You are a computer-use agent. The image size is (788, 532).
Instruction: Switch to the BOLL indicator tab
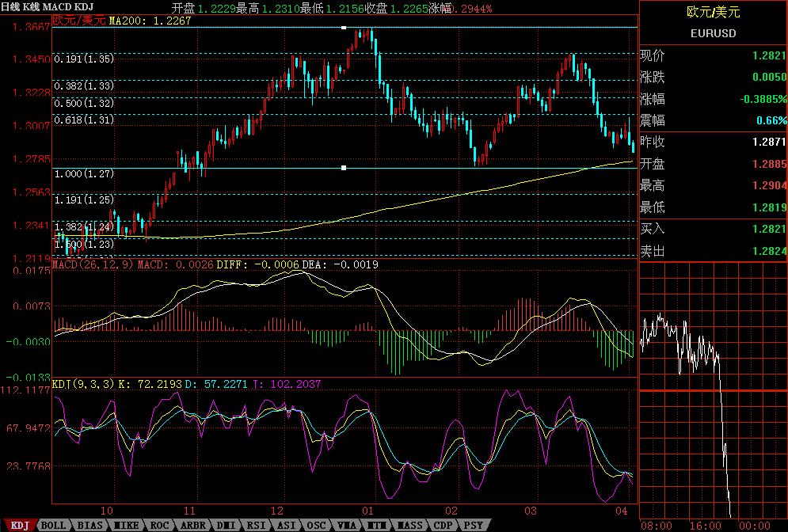pos(53,525)
